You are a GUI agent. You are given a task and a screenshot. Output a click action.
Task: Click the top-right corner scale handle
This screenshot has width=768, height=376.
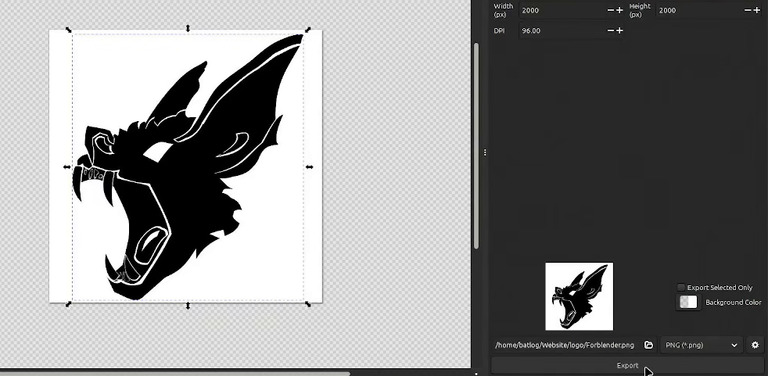coord(308,30)
